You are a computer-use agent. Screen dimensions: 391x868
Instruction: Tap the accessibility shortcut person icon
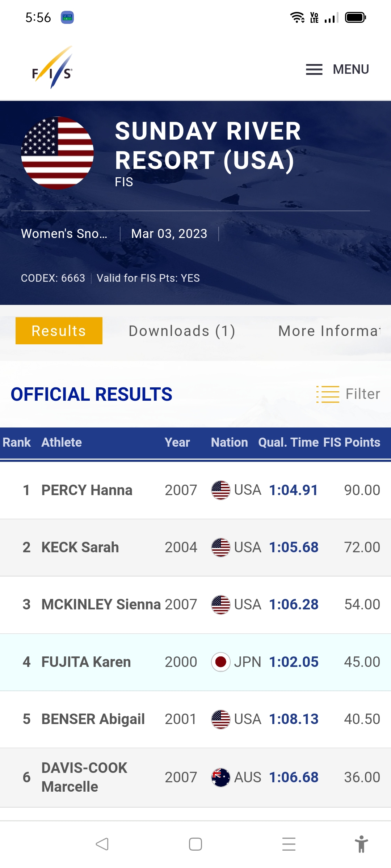click(361, 844)
